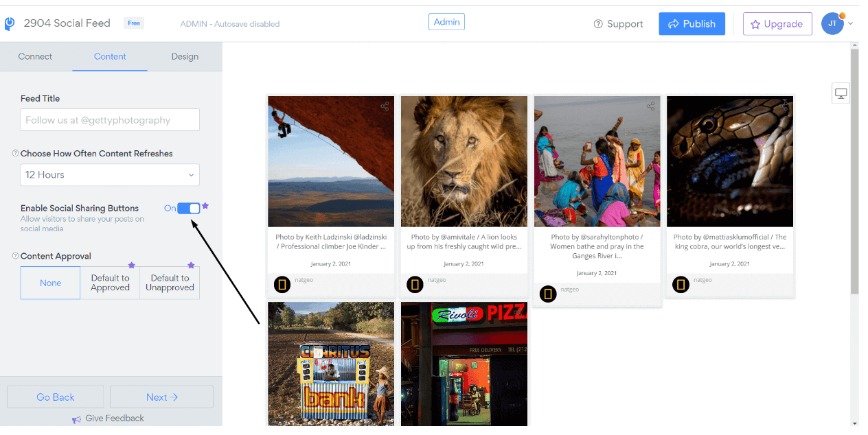Click the JT profile avatar
Screen dimensions: 868x435
point(832,23)
